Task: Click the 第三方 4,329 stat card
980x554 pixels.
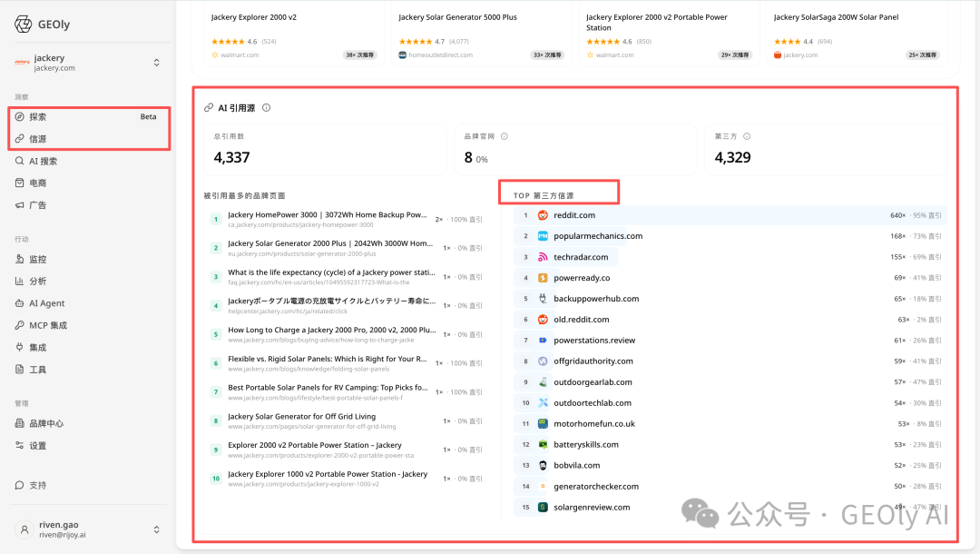Action: coord(827,150)
